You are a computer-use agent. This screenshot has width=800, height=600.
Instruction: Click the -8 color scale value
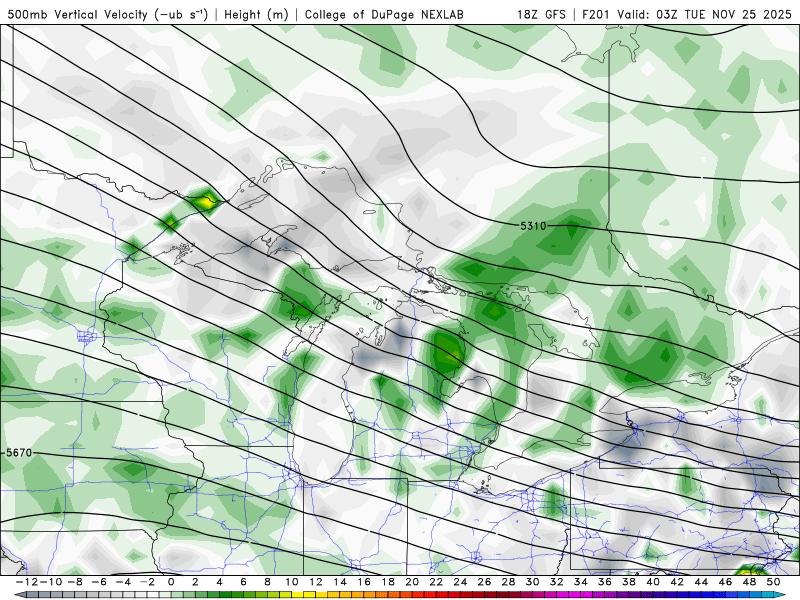coord(75,582)
